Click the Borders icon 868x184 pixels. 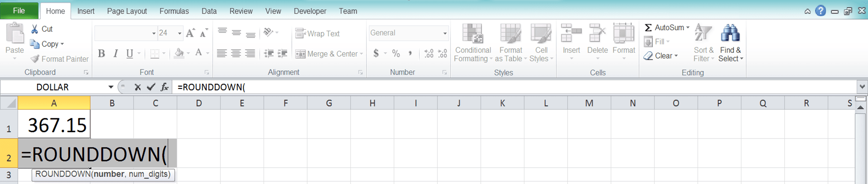(x=155, y=54)
